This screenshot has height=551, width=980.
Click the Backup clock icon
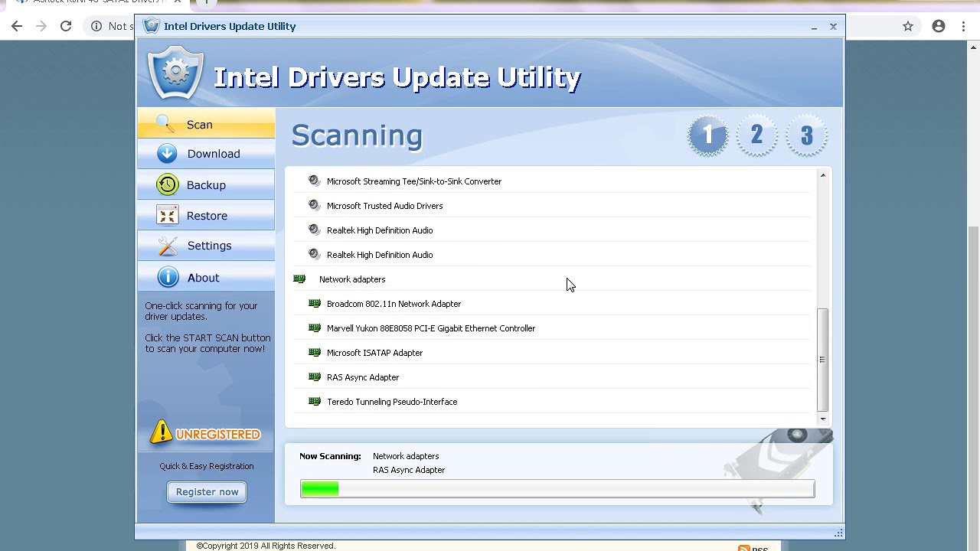[x=167, y=184]
